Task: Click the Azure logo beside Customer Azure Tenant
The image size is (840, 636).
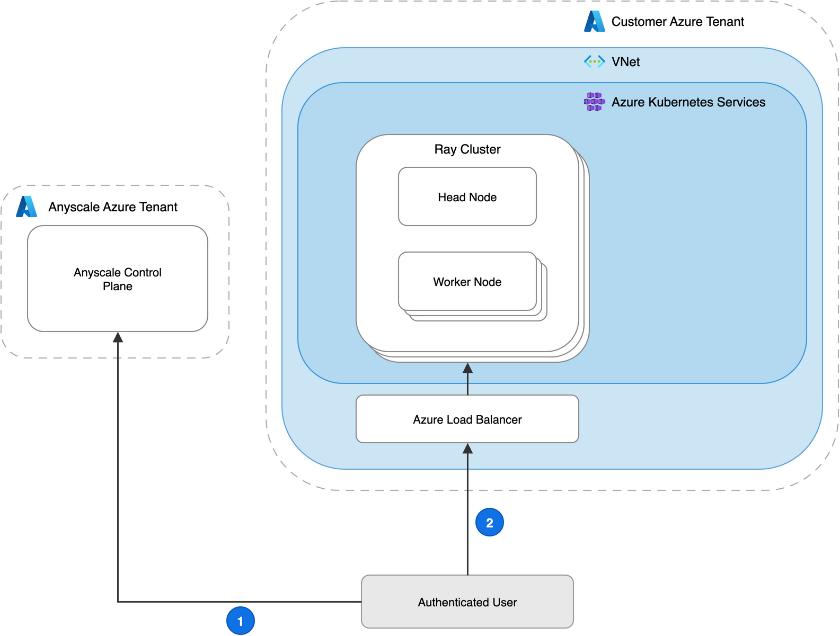Action: coord(594,21)
